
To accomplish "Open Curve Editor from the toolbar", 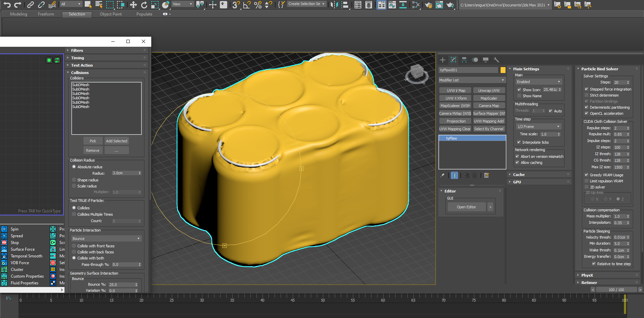I will [x=392, y=4].
